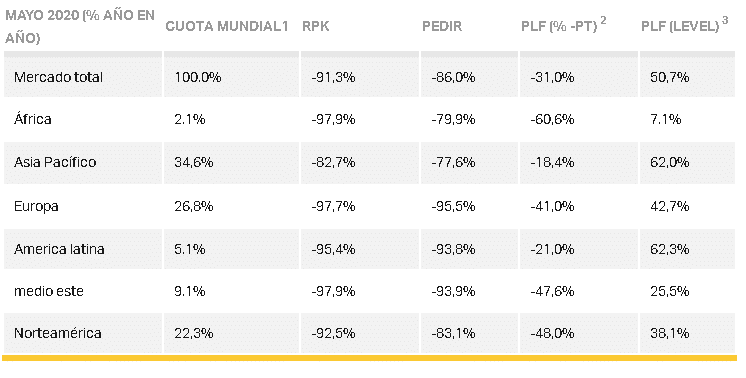Select the Asia Pacífico row label

55,162
